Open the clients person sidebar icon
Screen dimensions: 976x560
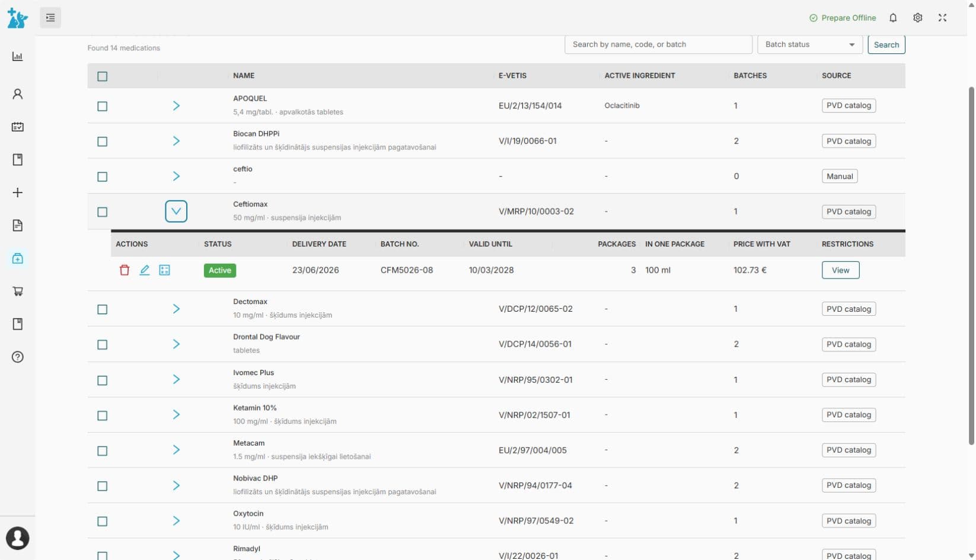tap(18, 94)
